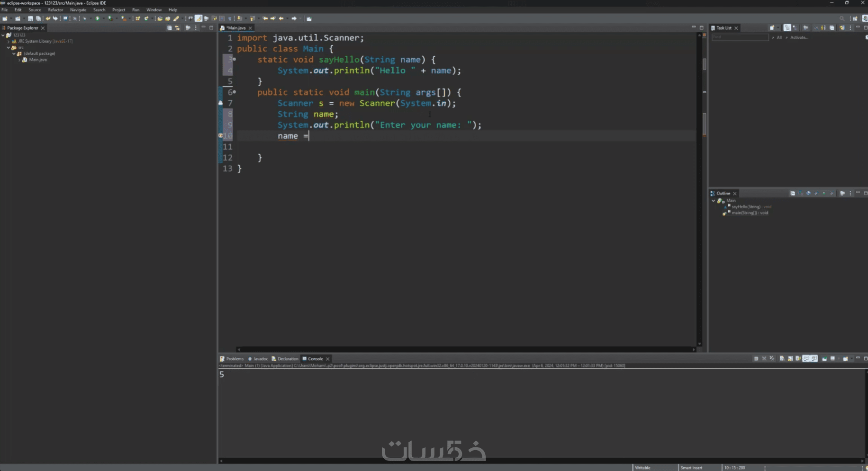Toggle Sort in Outline toolbar
Image resolution: width=868 pixels, height=471 pixels.
coord(800,193)
